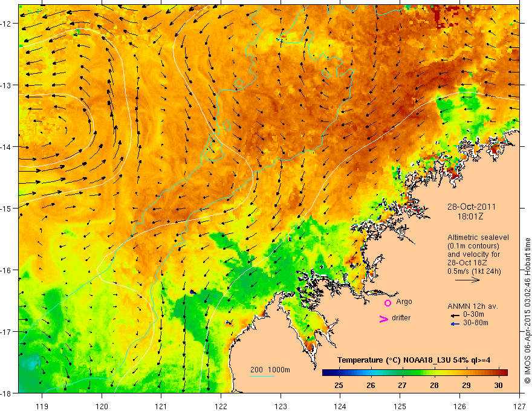The image size is (532, 411).
Task: Click longitude label 123 on bottom axis
Action: coord(281,406)
